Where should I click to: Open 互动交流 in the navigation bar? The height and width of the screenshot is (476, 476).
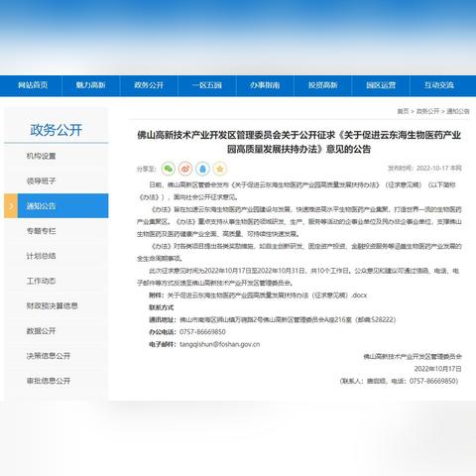tap(439, 85)
